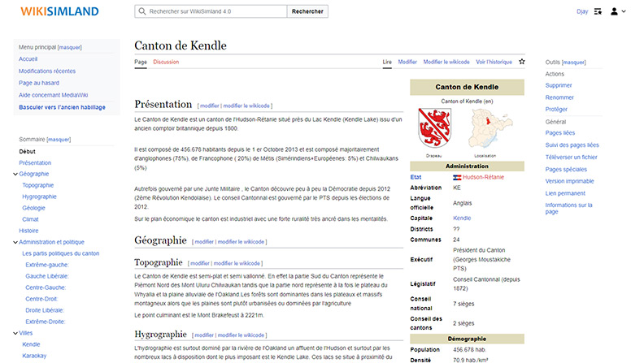Switch to the Discussion tab

click(x=166, y=62)
